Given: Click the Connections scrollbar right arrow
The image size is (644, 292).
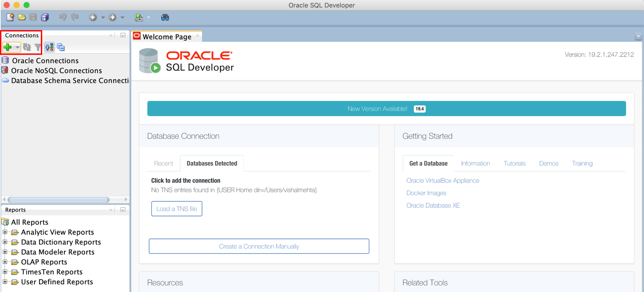Looking at the screenshot, I should (126, 199).
